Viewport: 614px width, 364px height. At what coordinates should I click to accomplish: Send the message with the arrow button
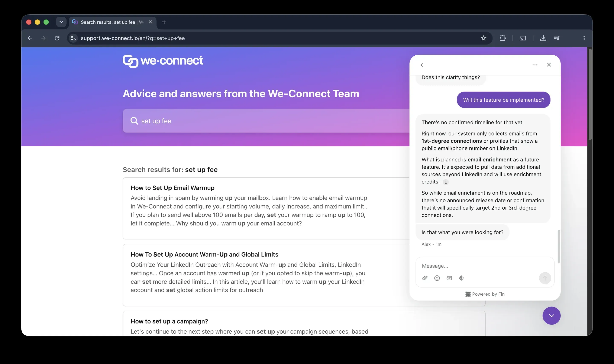pyautogui.click(x=545, y=278)
